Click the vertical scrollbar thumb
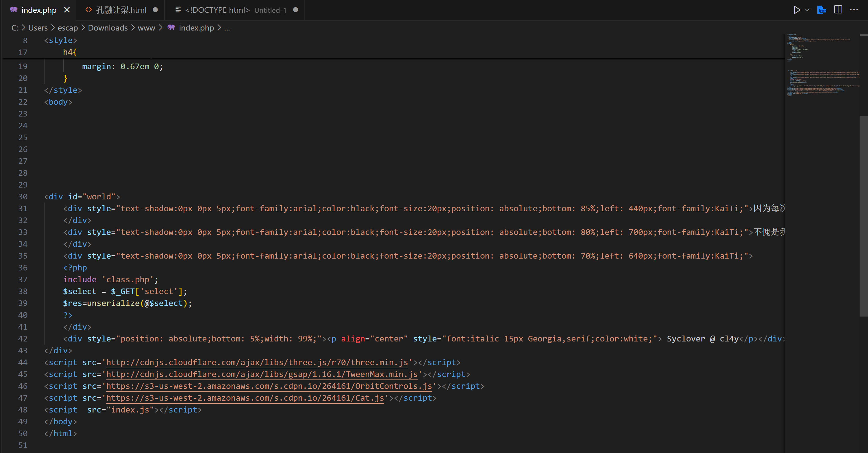 click(x=863, y=216)
